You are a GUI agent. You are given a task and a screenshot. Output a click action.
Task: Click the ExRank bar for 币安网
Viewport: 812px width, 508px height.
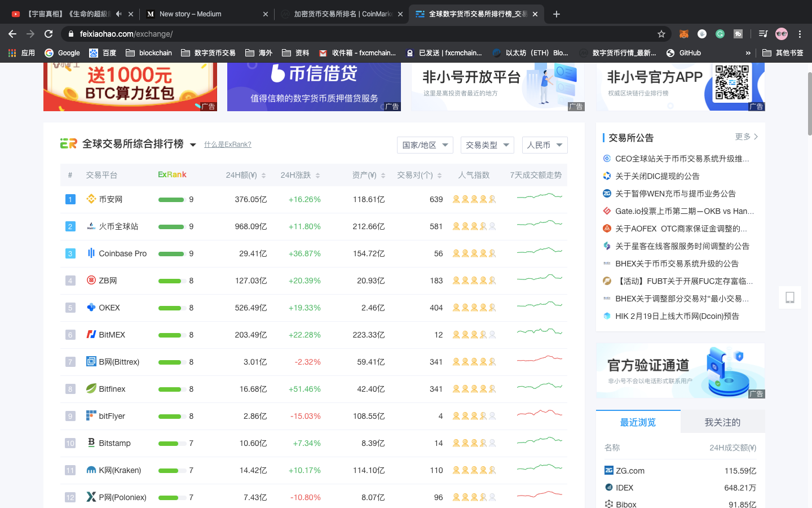[171, 199]
